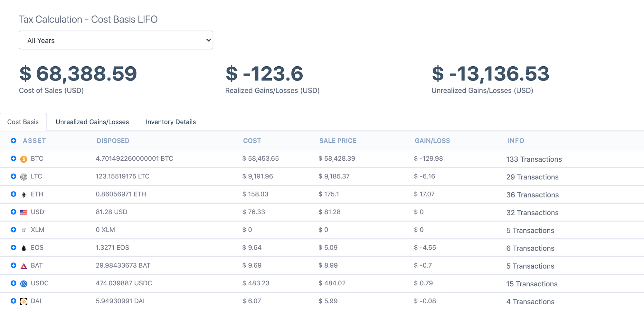Click the Ethereum icon in the ETH row
The width and height of the screenshot is (644, 314).
(x=23, y=194)
